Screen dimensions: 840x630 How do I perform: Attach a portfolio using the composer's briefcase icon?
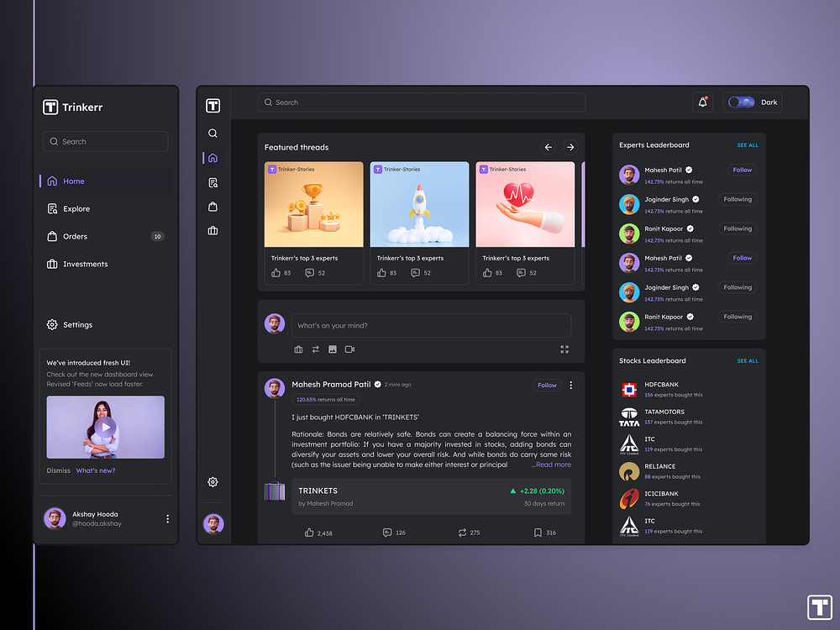click(298, 349)
